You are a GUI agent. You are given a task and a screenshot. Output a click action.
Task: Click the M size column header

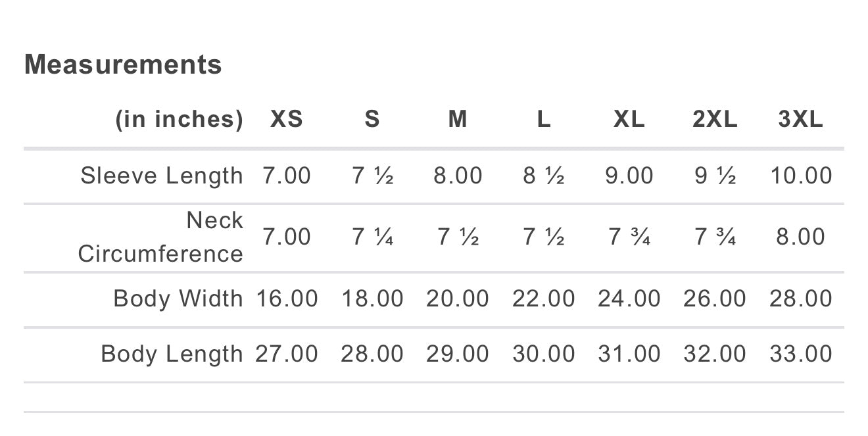click(458, 119)
